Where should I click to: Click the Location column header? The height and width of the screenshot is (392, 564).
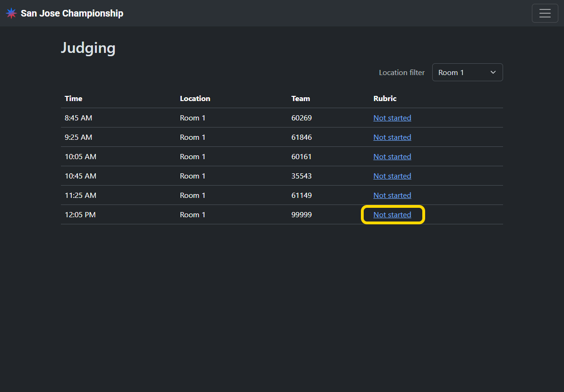(x=195, y=99)
